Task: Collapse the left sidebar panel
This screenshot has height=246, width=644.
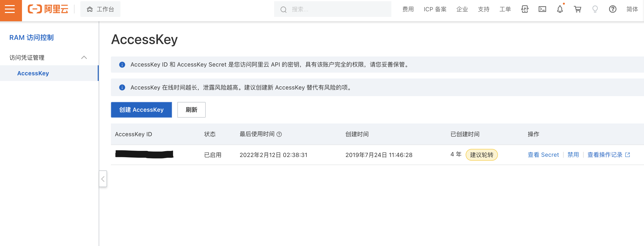Action: [x=103, y=179]
